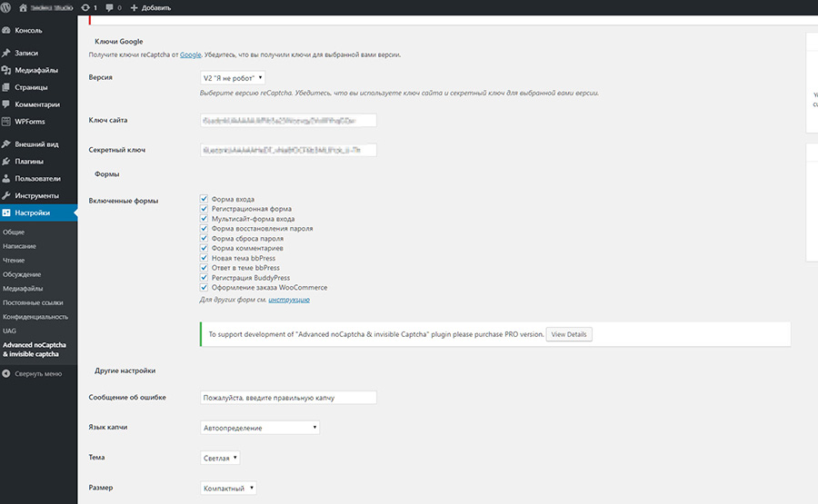This screenshot has width=818, height=504.
Task: Click the Внешний вид brush icon
Action: click(x=6, y=143)
